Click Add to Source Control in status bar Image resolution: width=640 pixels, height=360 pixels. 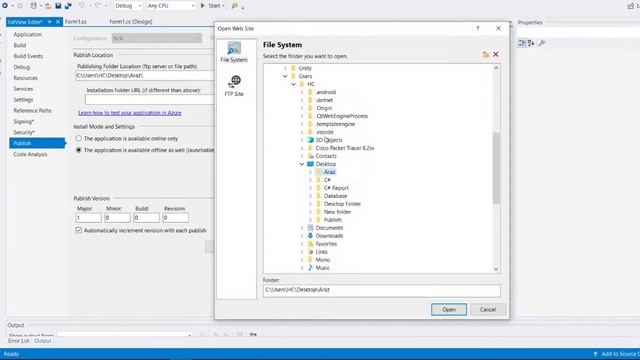616,354
